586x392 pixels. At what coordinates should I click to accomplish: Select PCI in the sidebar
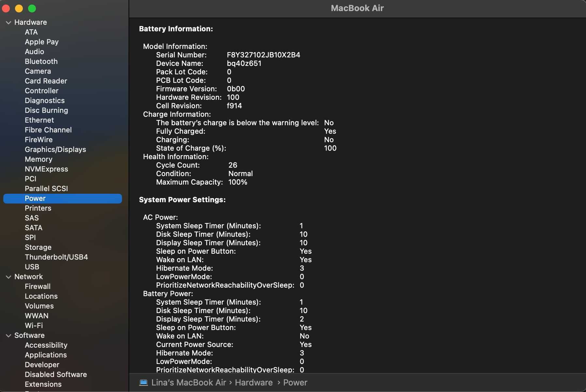pos(31,179)
